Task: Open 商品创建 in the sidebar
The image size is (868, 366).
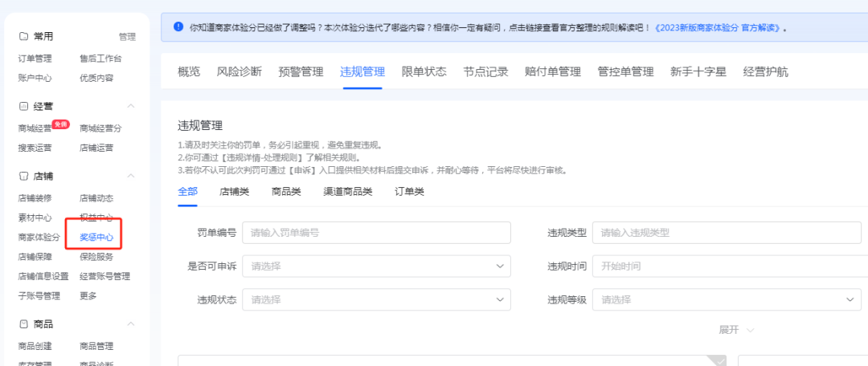Action: click(x=35, y=346)
